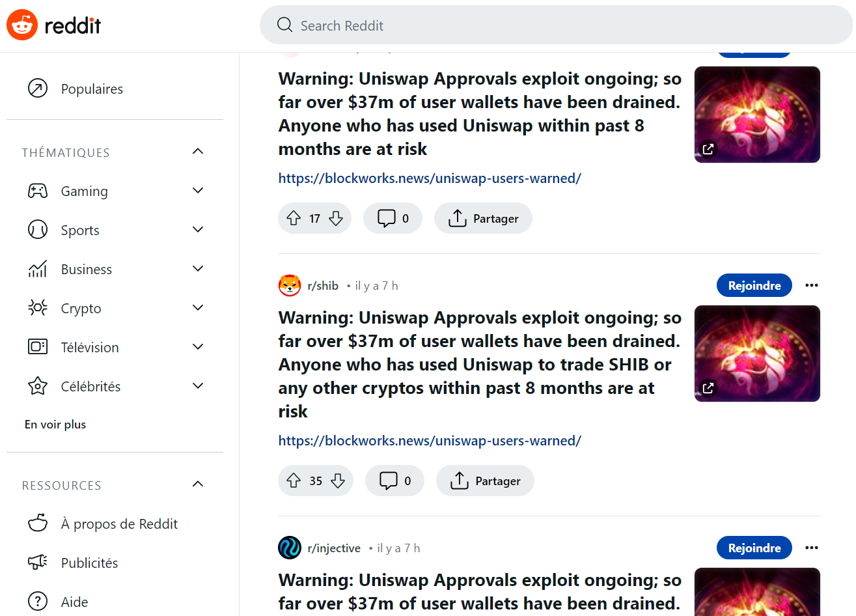Viewport: 856px width, 616px height.
Task: Downvote the r/shib post
Action: [338, 481]
